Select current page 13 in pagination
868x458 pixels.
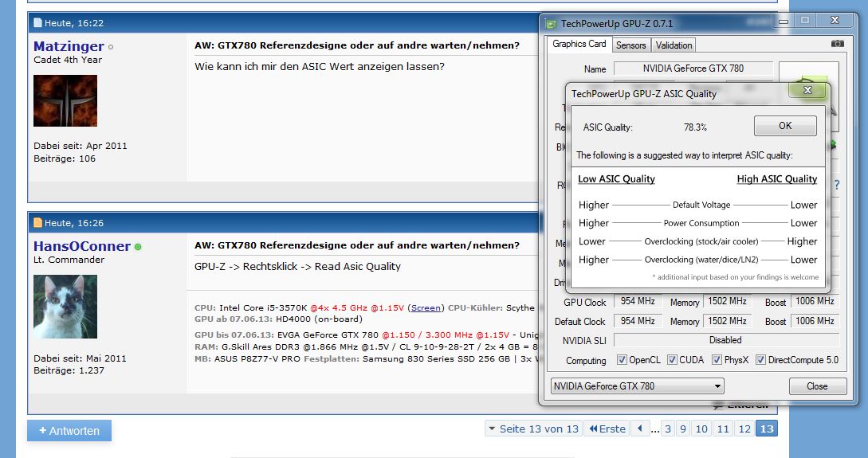pos(767,429)
